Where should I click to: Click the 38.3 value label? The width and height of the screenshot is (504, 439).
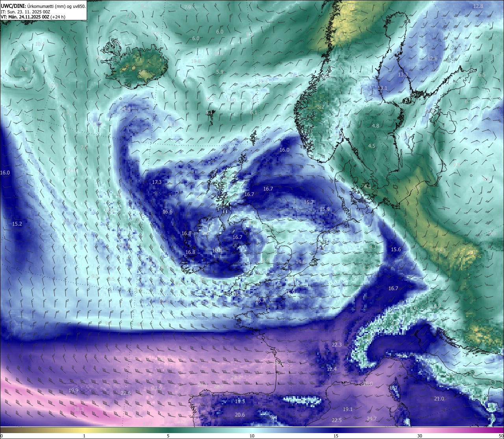click(79, 409)
